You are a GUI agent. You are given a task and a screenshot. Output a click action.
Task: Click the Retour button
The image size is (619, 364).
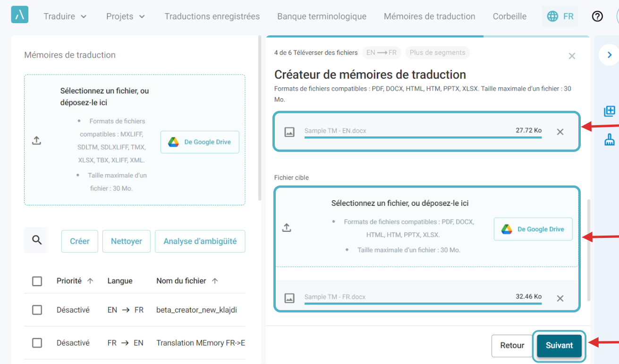[x=512, y=346]
